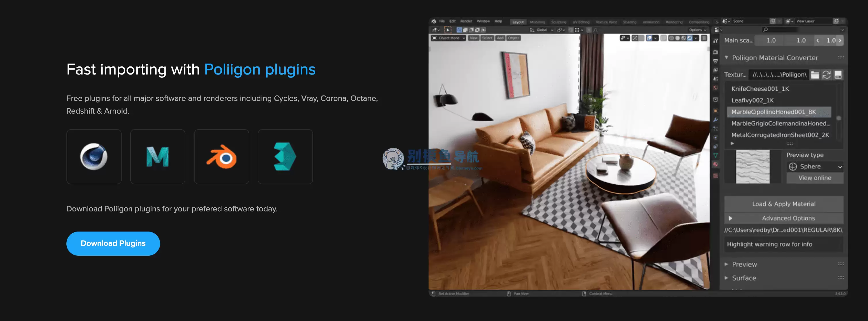Screen dimensions: 868x321
Task: Open the Object properties tab icon
Action: click(x=715, y=111)
